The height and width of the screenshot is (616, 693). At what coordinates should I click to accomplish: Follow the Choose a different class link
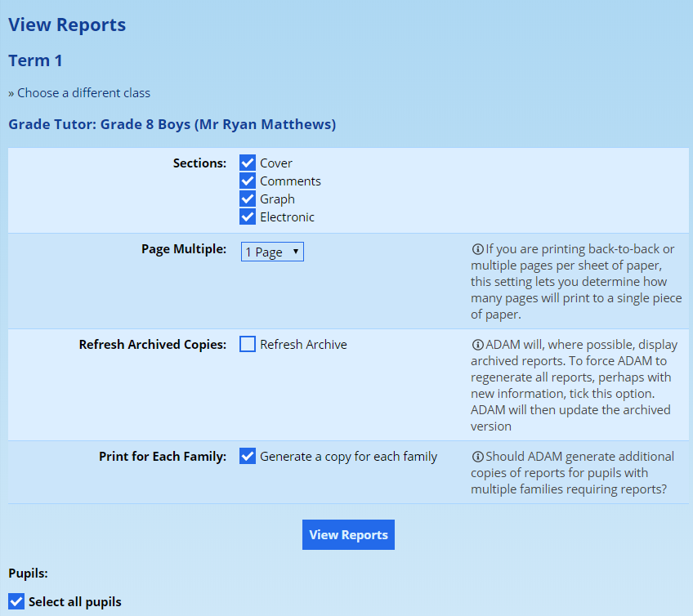(83, 93)
